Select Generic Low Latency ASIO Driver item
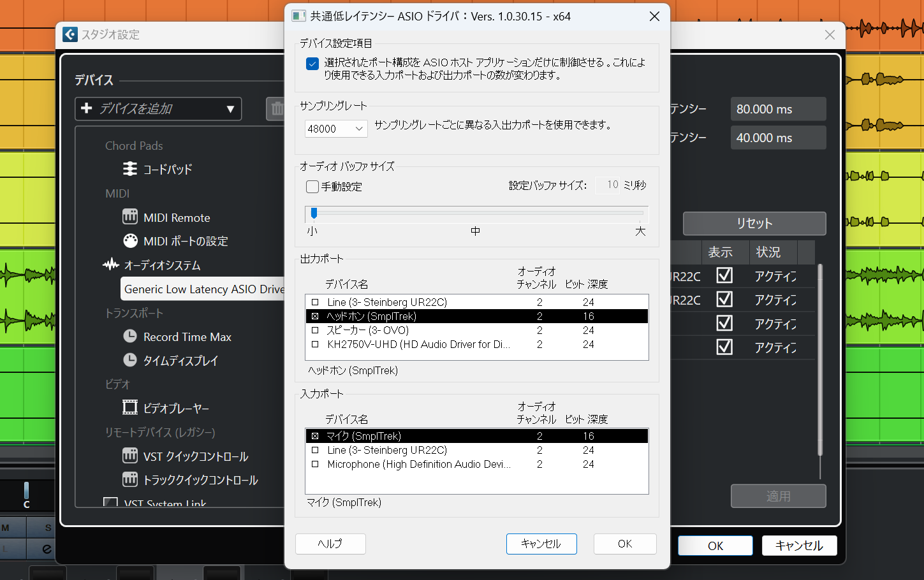 [x=203, y=289]
